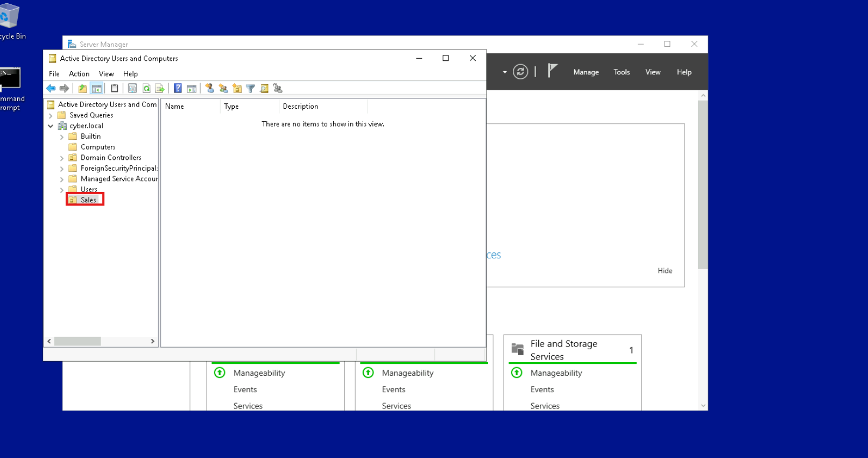
Task: Open Command Prompt desktop shortcut
Action: point(10,78)
